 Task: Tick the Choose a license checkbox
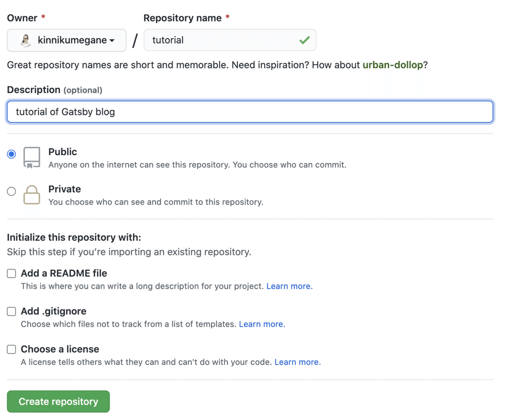[x=12, y=349]
